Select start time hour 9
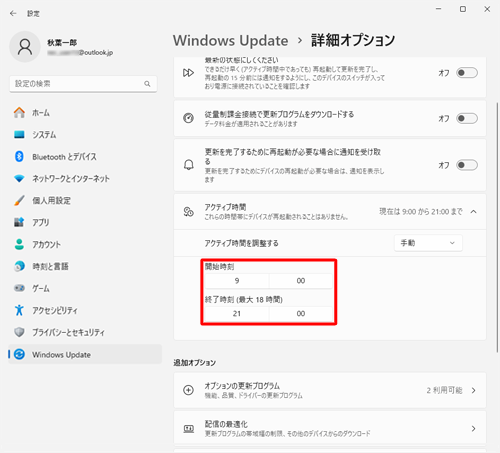The width and height of the screenshot is (500, 453). coord(237,281)
